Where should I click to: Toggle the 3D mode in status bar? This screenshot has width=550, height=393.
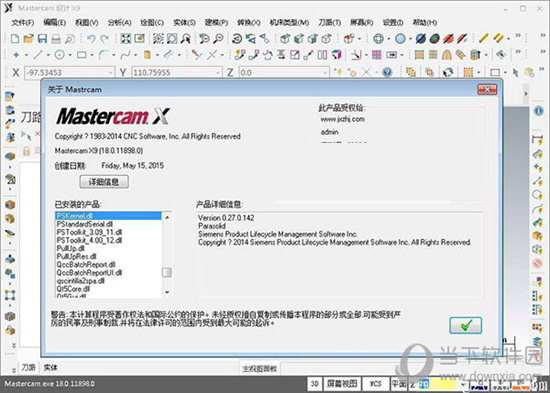tap(314, 384)
